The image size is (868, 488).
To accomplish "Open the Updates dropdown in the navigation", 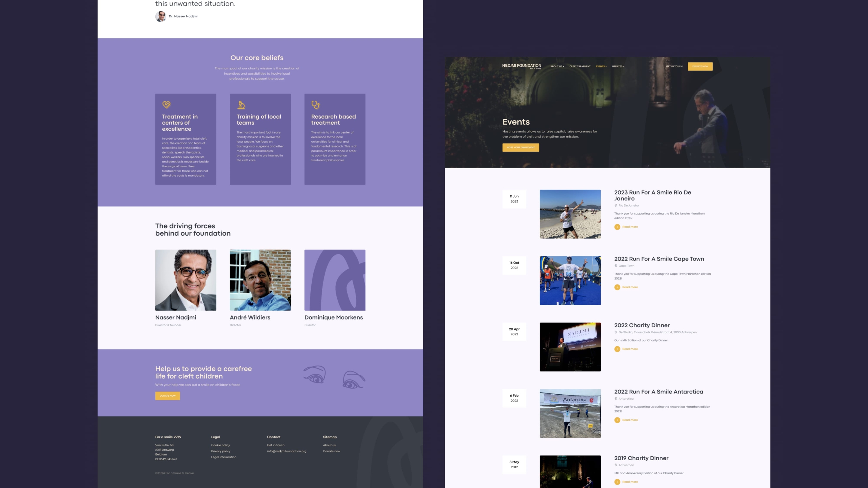I will click(618, 66).
